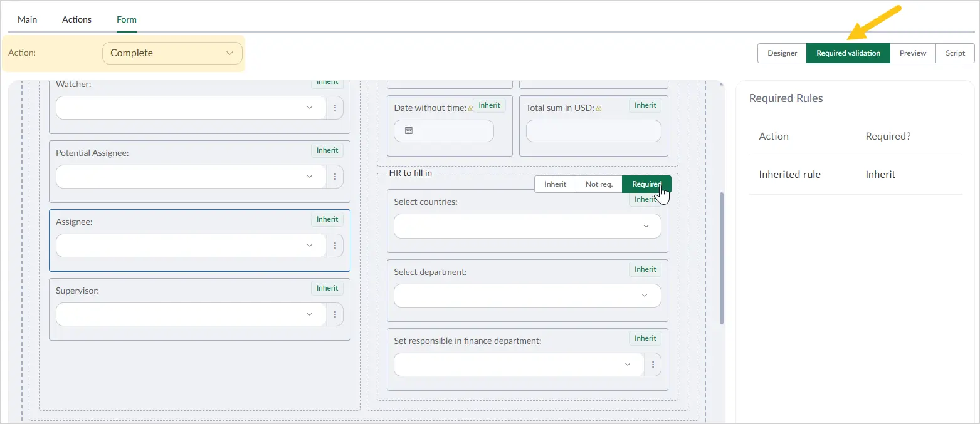Toggle Inherit badge on Set responsible in finance

(645, 338)
